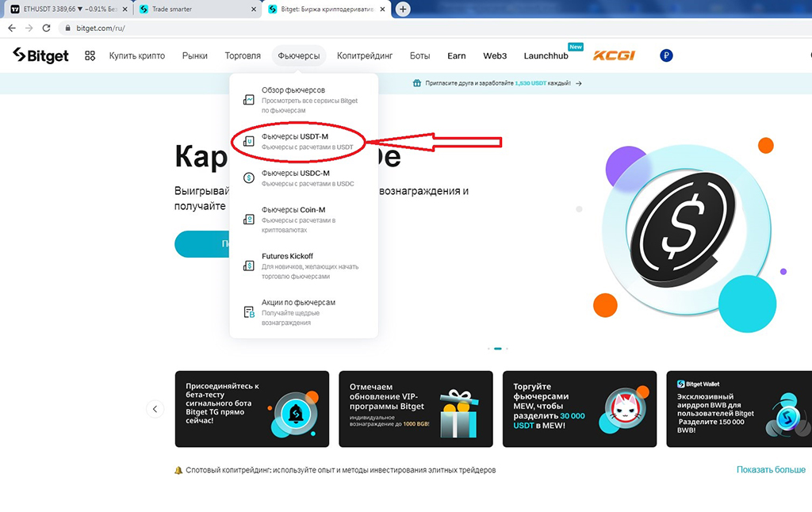
Task: Click the Bitget logo in header
Action: point(40,55)
